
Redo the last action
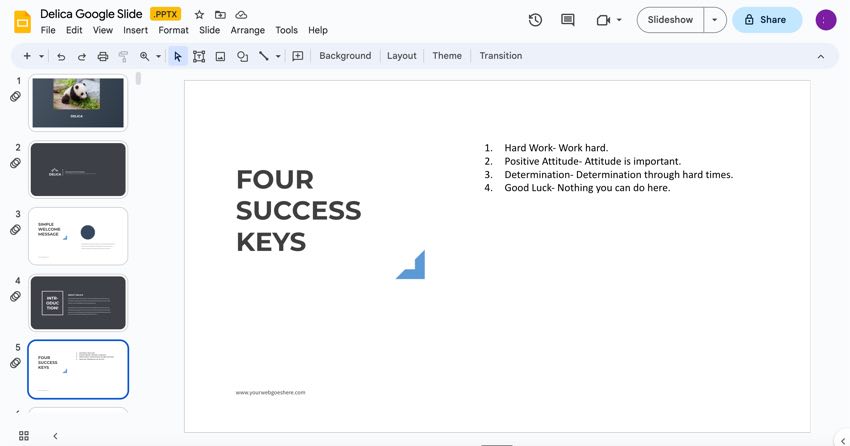[81, 56]
